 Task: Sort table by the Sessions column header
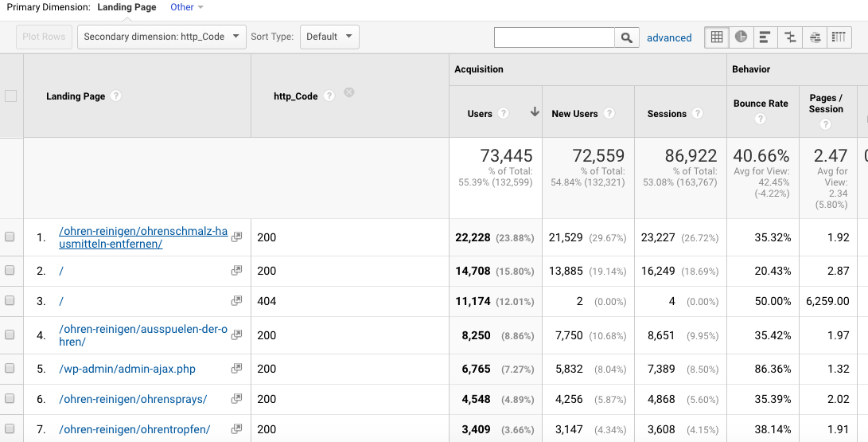(x=667, y=114)
